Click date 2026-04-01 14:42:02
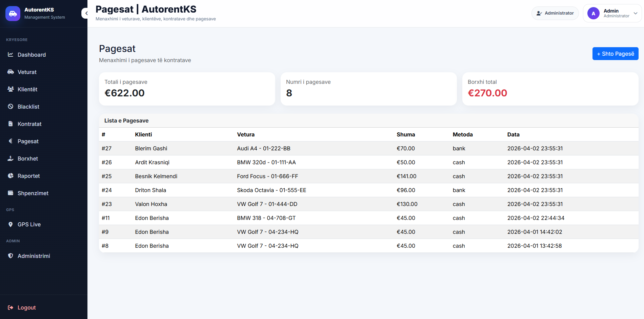The image size is (644, 319). 535,232
